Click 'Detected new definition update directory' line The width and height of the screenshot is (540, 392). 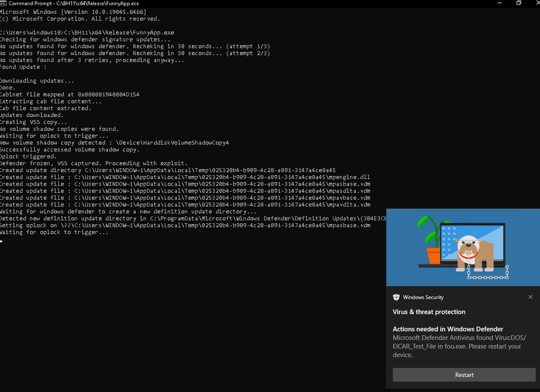[193, 218]
